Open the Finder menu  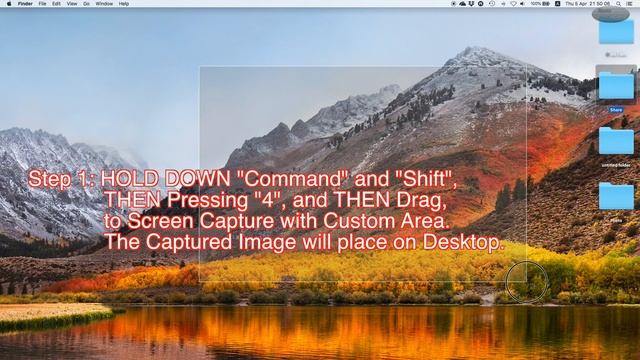coord(25,4)
